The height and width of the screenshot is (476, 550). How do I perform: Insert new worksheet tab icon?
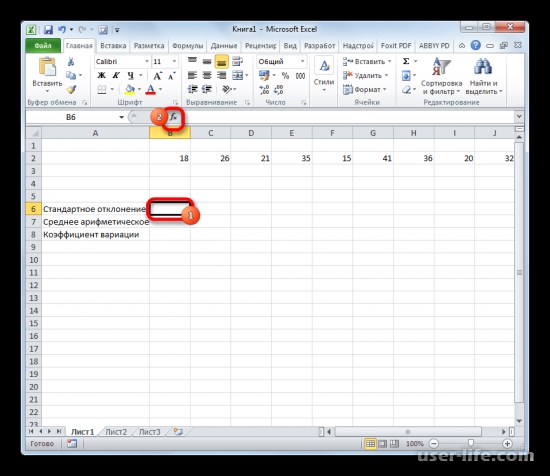point(178,431)
